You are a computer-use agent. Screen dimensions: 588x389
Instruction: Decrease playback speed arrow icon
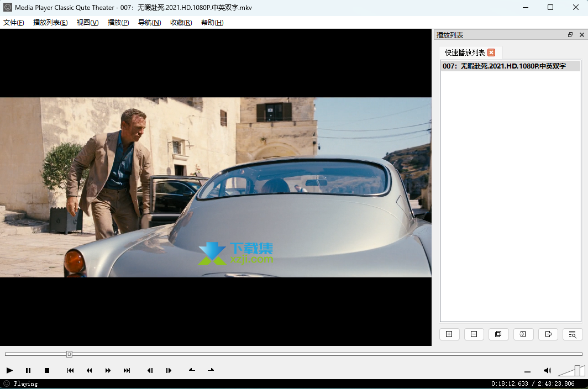coord(192,370)
